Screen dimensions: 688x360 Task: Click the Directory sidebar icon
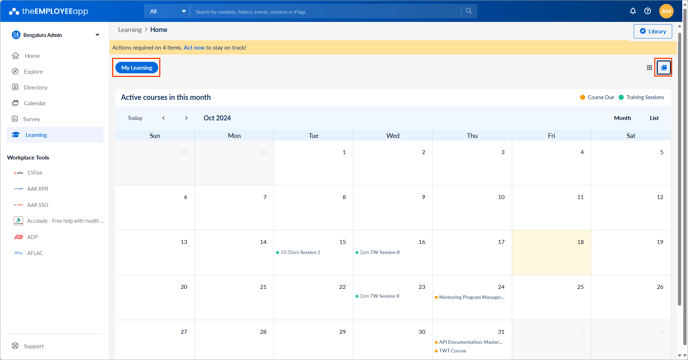click(15, 87)
